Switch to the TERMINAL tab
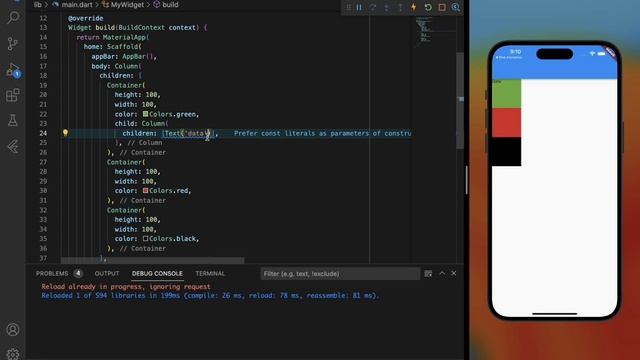 pyautogui.click(x=210, y=273)
